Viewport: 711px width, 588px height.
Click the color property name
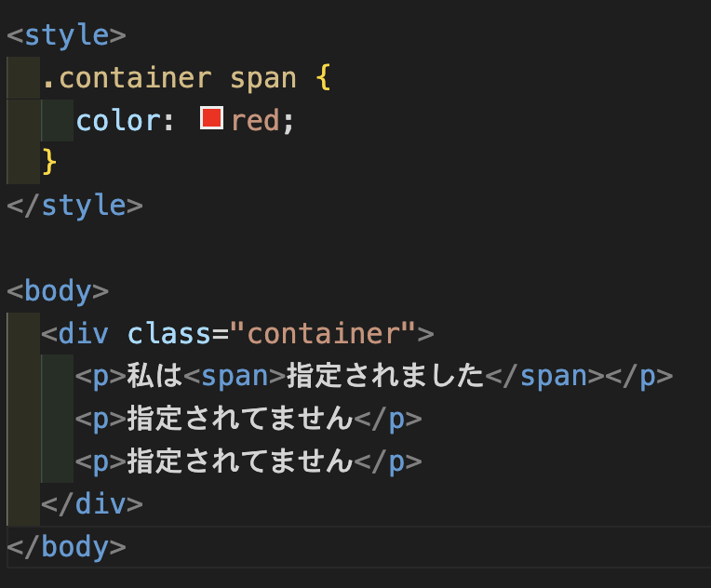(117, 120)
